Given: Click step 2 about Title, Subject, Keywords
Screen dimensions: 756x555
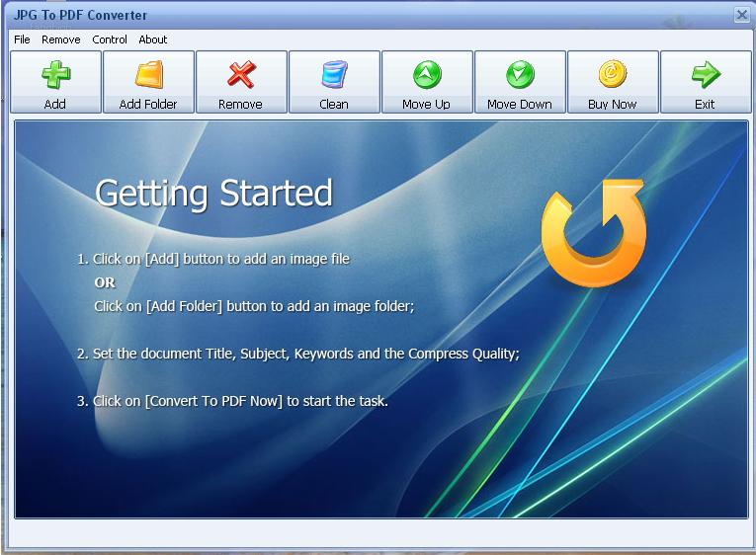Looking at the screenshot, I should click(x=298, y=355).
